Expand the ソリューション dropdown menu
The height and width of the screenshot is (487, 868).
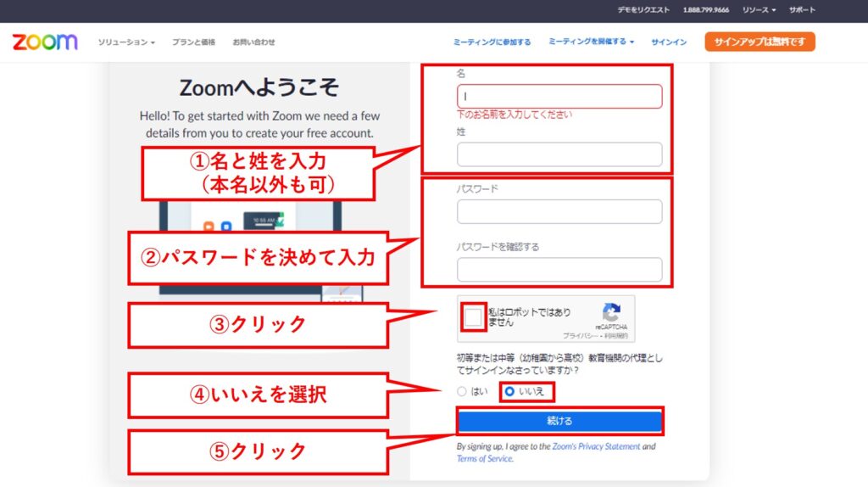126,42
